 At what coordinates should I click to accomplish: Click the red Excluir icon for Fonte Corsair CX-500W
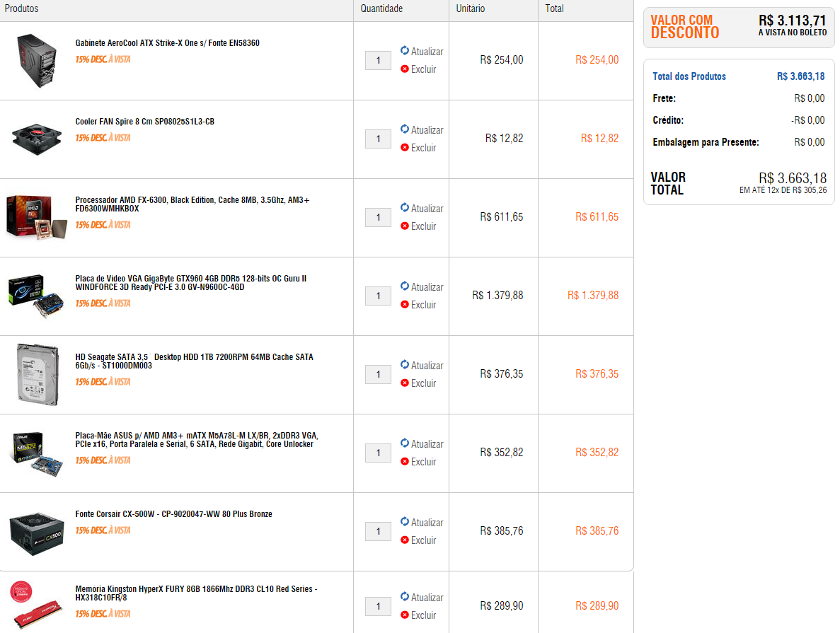click(x=405, y=540)
